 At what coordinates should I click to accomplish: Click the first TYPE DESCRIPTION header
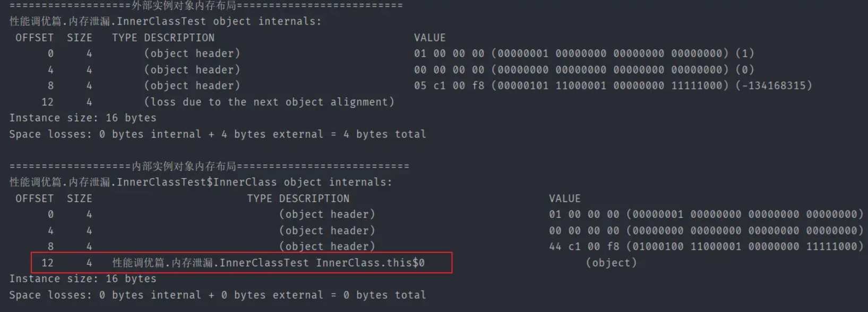pos(163,38)
